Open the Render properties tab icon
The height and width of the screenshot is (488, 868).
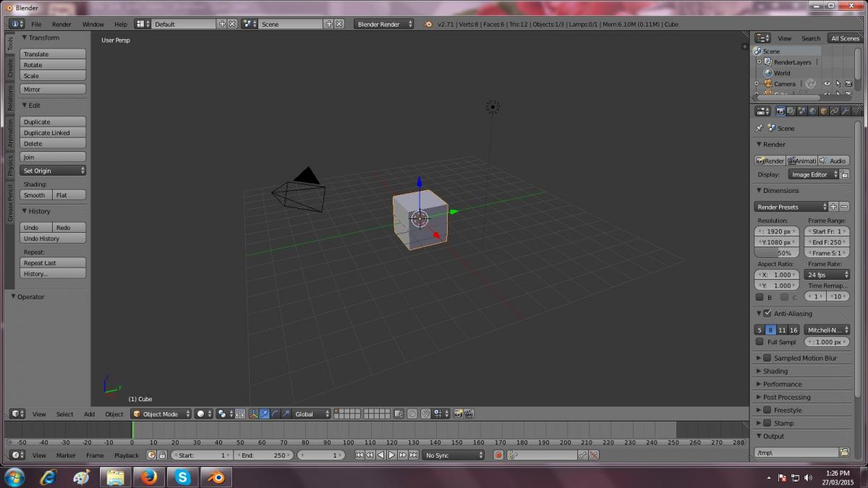[x=780, y=111]
